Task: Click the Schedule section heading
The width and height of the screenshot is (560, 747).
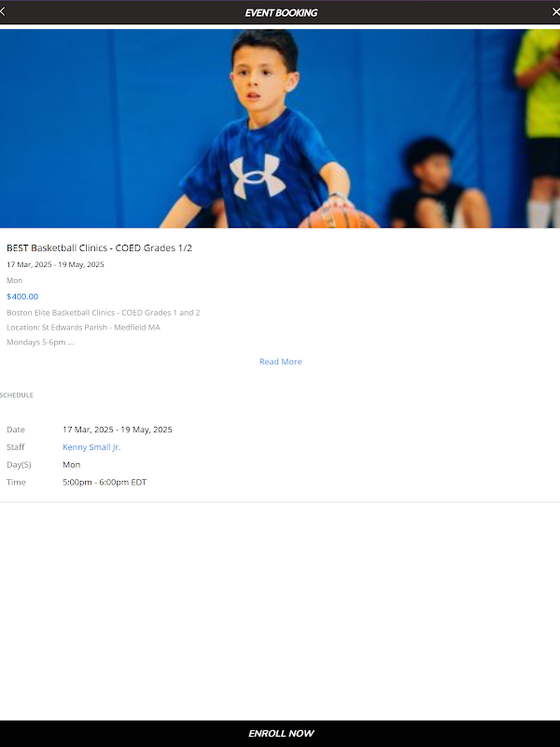Action: [17, 395]
